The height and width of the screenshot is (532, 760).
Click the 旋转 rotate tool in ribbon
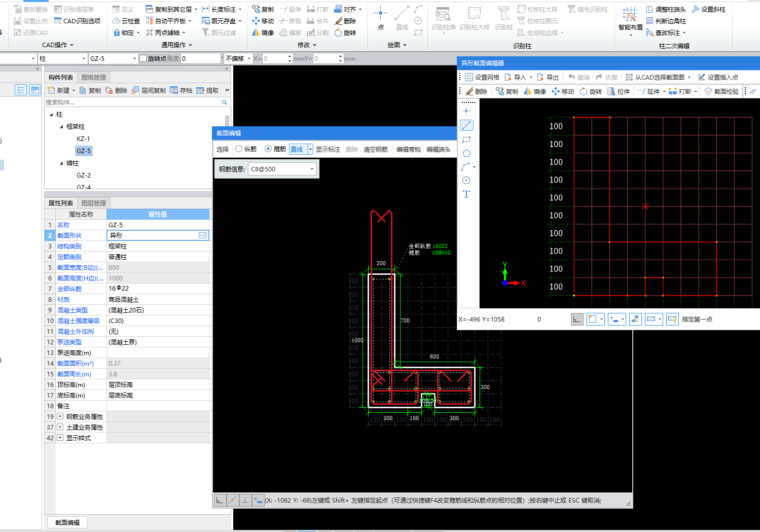345,32
